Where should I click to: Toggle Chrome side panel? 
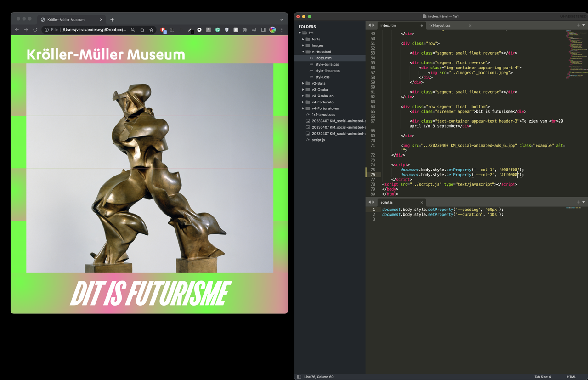263,30
